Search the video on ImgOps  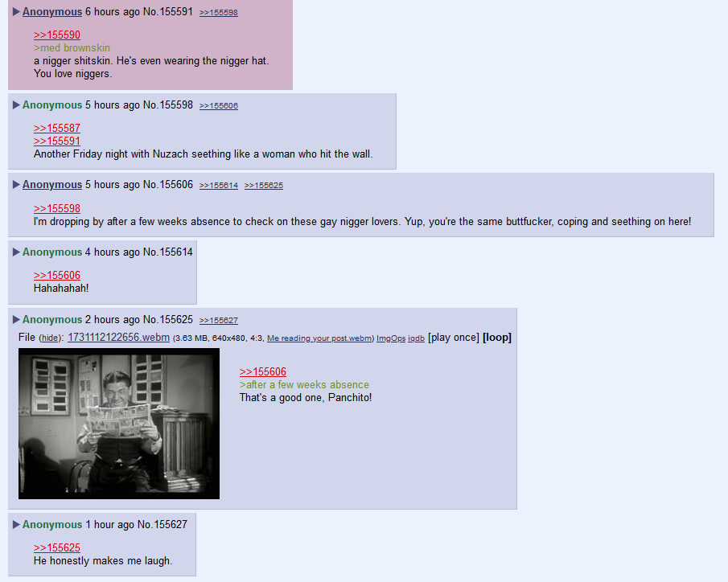(x=391, y=338)
